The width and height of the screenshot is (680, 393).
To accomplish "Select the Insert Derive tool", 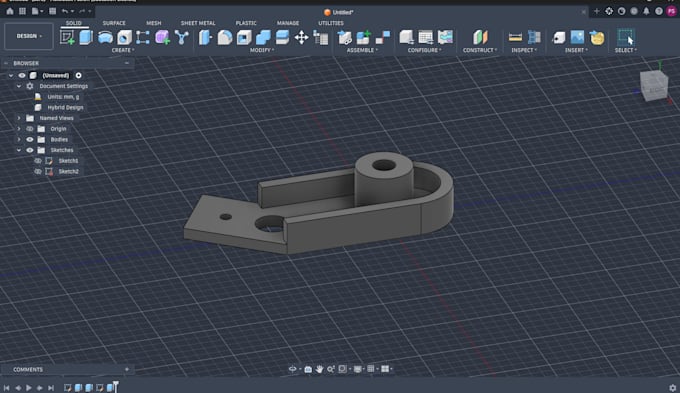I will (559, 37).
